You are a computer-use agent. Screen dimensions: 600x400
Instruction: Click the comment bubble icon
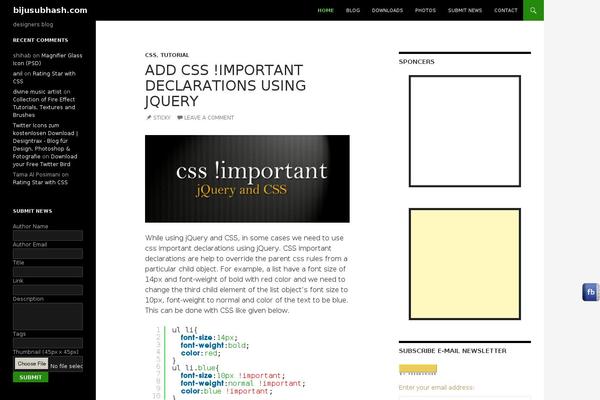pos(179,118)
